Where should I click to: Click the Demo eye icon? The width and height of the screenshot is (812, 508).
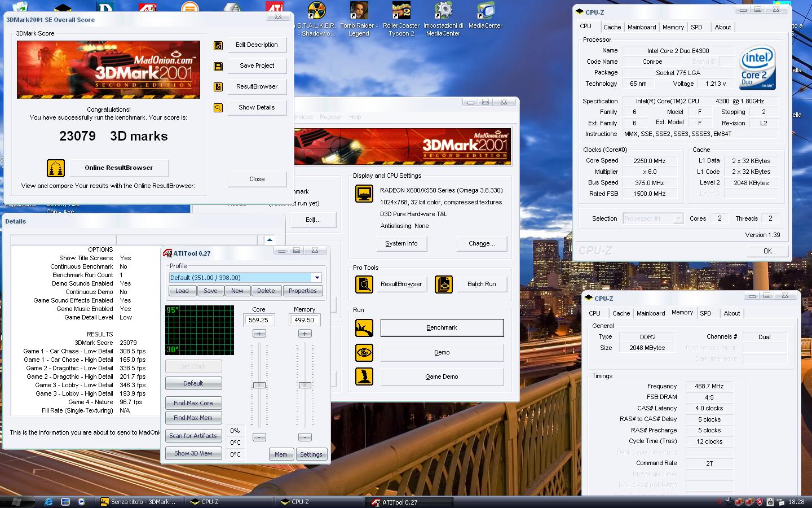click(x=364, y=353)
